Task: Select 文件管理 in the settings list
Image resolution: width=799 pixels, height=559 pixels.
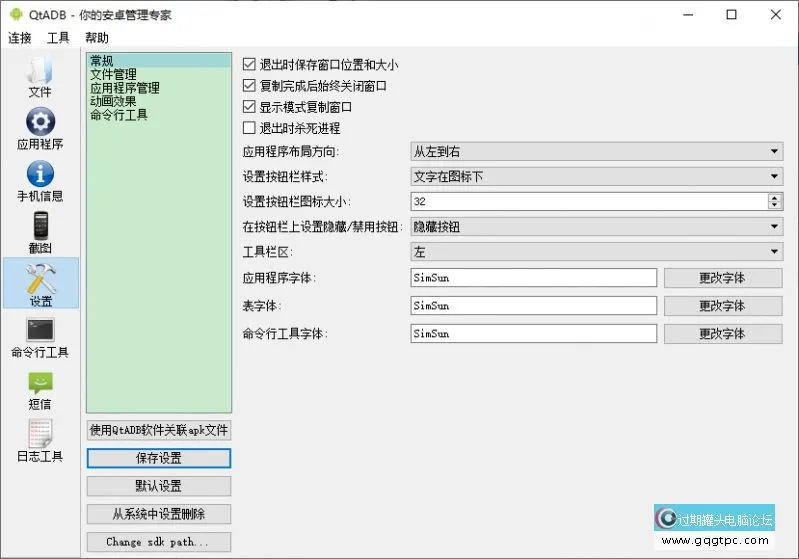Action: [x=113, y=74]
